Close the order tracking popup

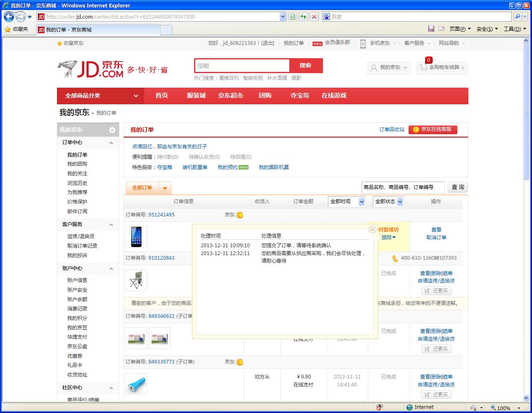(x=372, y=229)
